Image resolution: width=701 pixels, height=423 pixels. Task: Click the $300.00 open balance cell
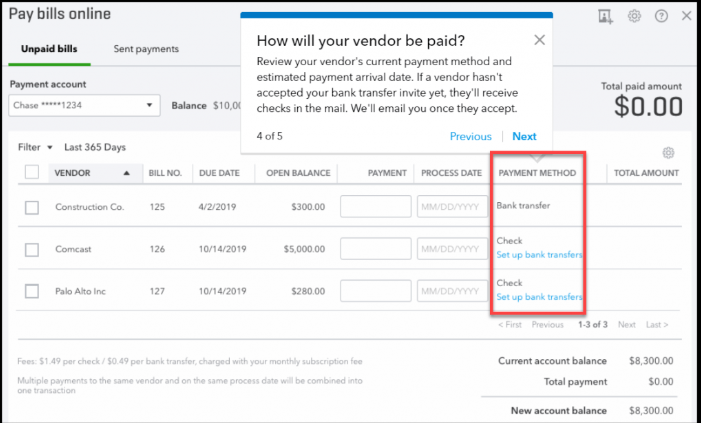click(x=308, y=207)
